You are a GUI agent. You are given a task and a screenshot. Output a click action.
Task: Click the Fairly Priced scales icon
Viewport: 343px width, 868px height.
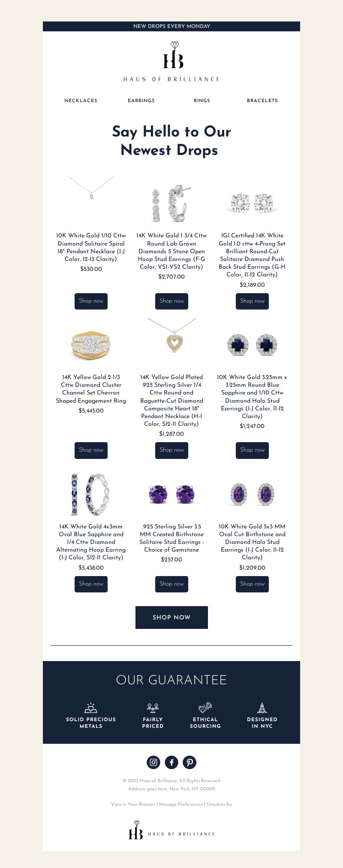point(153,708)
